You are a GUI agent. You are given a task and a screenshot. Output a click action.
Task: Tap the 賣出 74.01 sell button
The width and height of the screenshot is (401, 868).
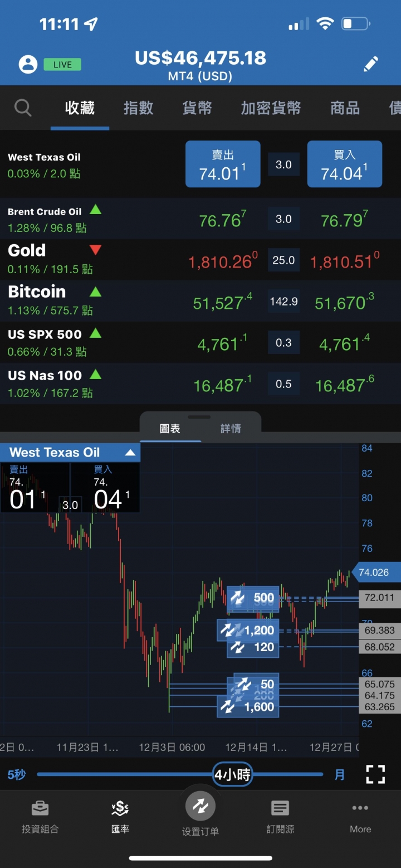coord(223,164)
